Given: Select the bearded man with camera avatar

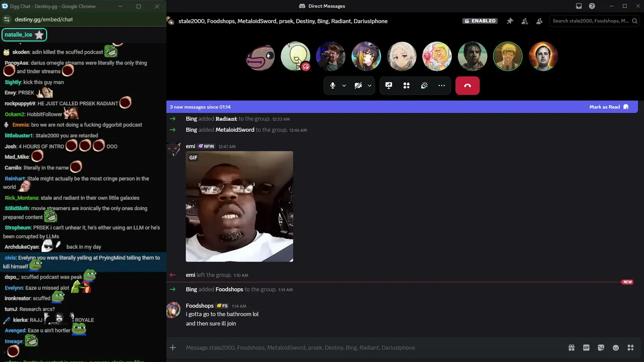Looking at the screenshot, I should click(331, 56).
